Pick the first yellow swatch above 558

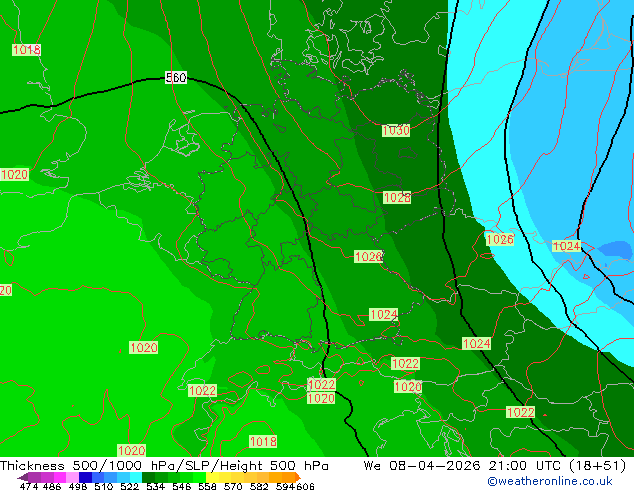tap(212, 477)
